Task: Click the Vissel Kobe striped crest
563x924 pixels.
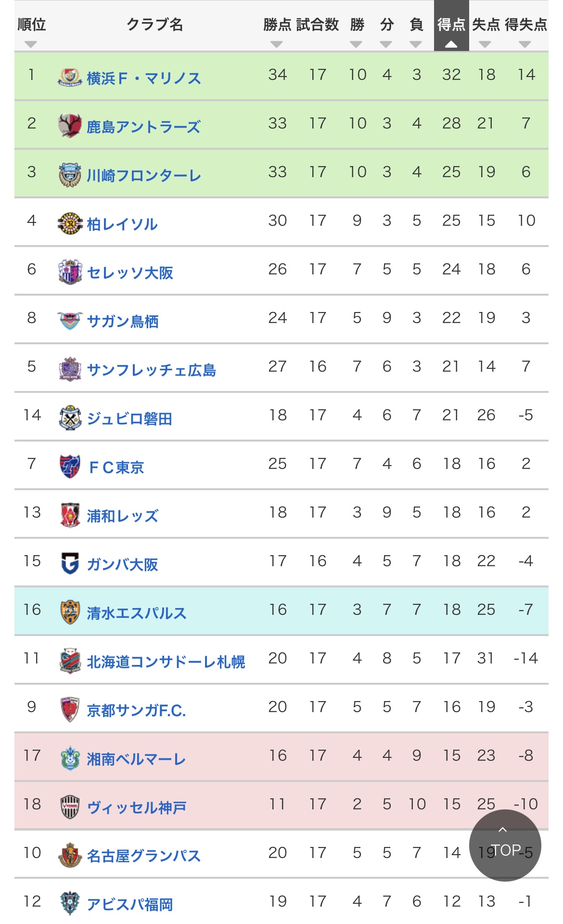Action: coord(70,807)
